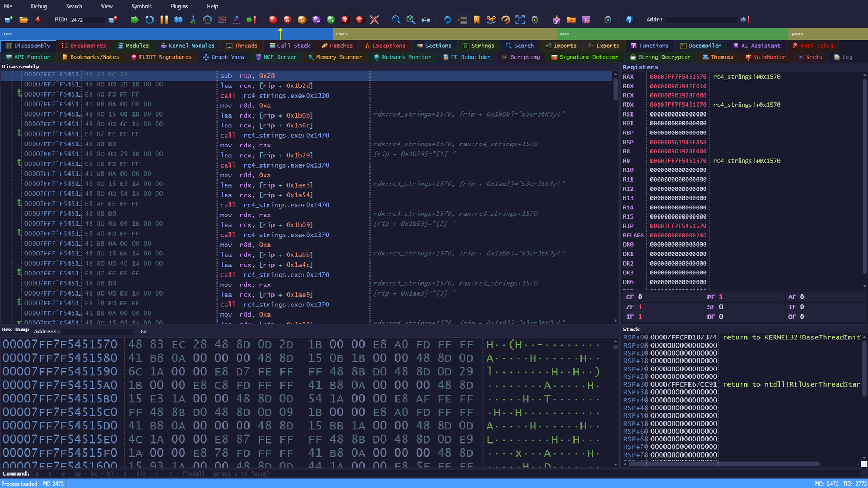The width and height of the screenshot is (868, 488).
Task: Toggle the CF flag value
Action: coord(640,297)
